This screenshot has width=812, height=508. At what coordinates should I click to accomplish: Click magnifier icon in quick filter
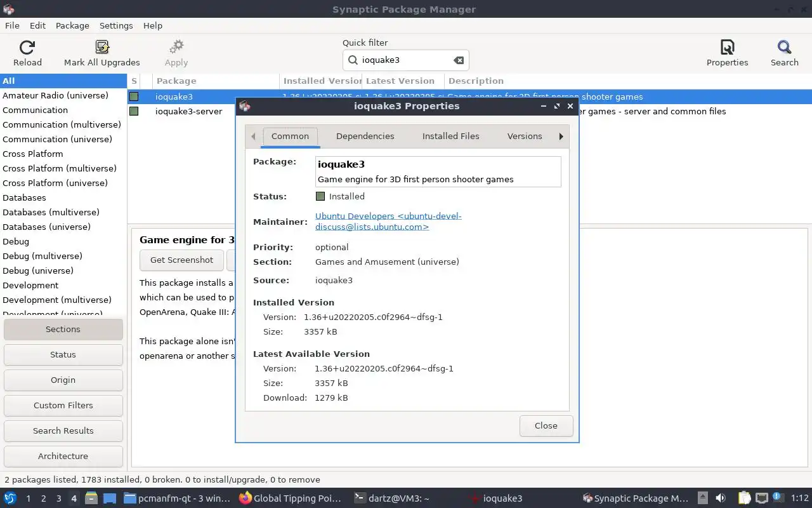tap(353, 60)
